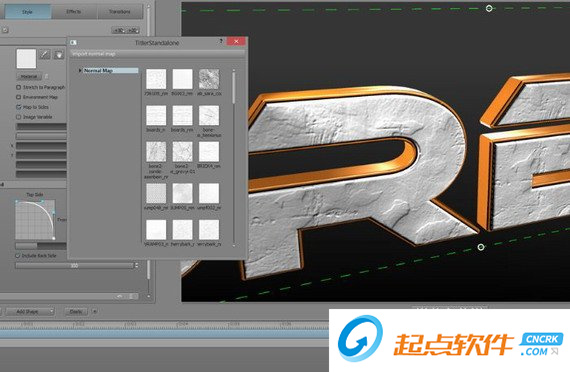Viewport: 570px width, 372px height.
Task: Click the slider bar labeled y
Action: point(41,155)
